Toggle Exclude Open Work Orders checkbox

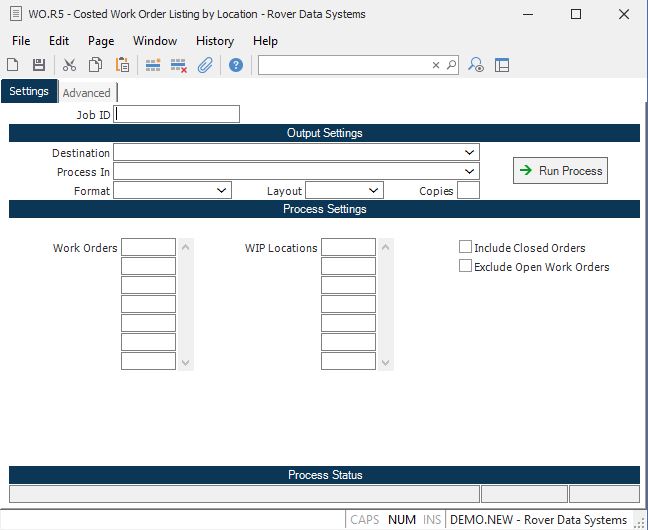click(x=465, y=266)
